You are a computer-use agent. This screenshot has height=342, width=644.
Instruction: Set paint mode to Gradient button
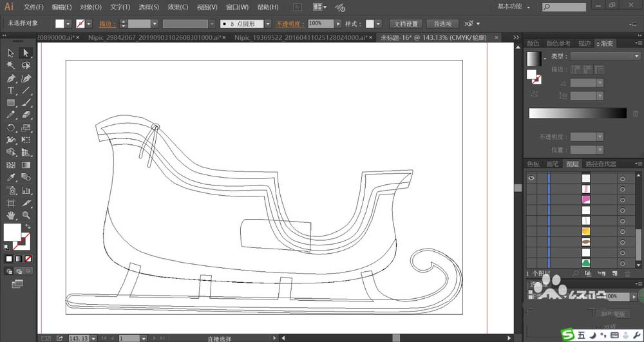point(19,259)
